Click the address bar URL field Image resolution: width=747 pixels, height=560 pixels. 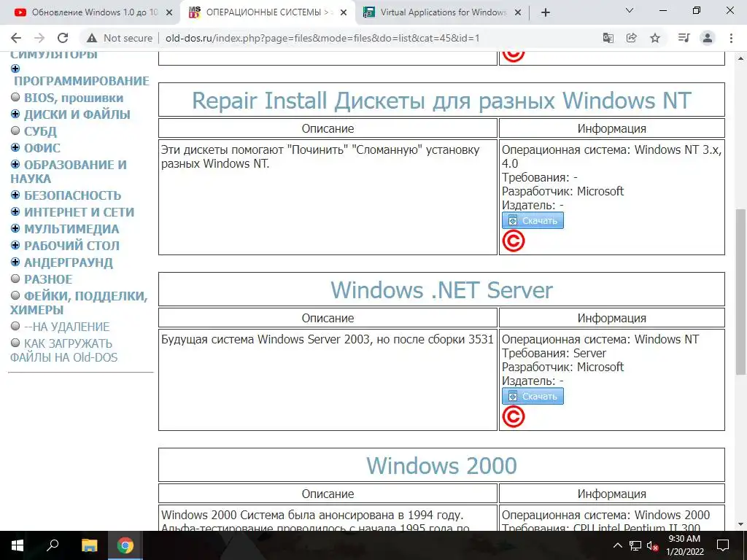click(322, 38)
